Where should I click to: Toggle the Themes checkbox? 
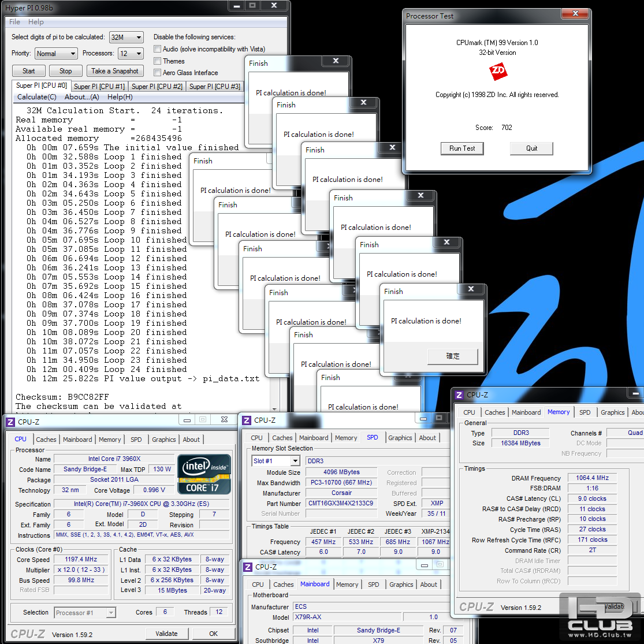pos(157,61)
